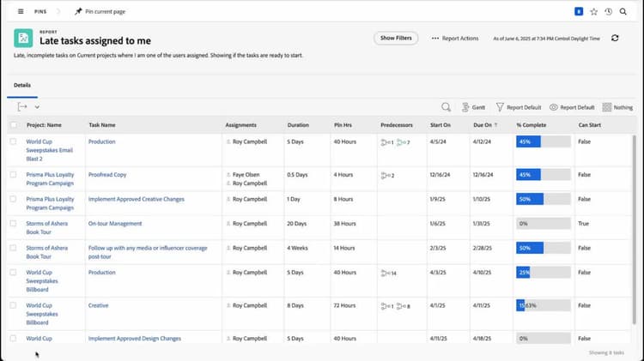Open the main hamburger menu
Viewport: 644px width, 361px height.
click(21, 12)
